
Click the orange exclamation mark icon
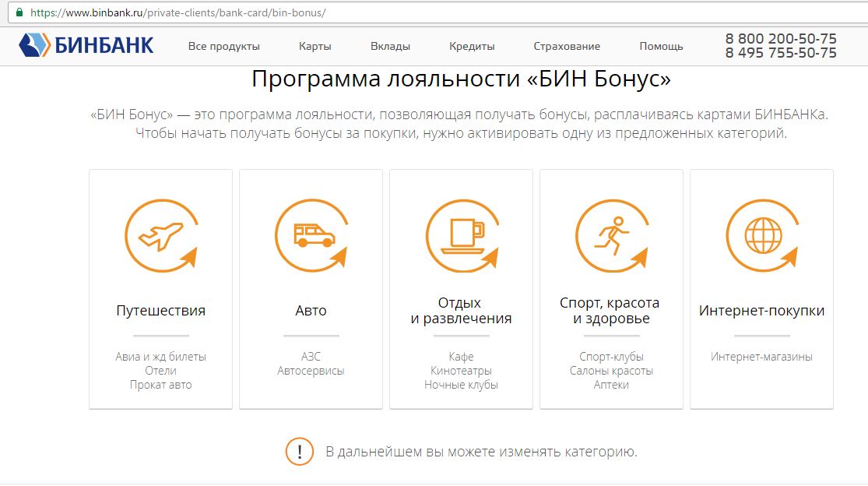pyautogui.click(x=299, y=452)
